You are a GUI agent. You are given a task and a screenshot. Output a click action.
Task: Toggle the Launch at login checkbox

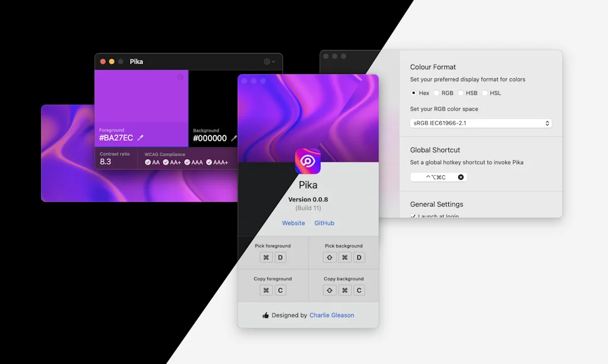click(x=413, y=217)
